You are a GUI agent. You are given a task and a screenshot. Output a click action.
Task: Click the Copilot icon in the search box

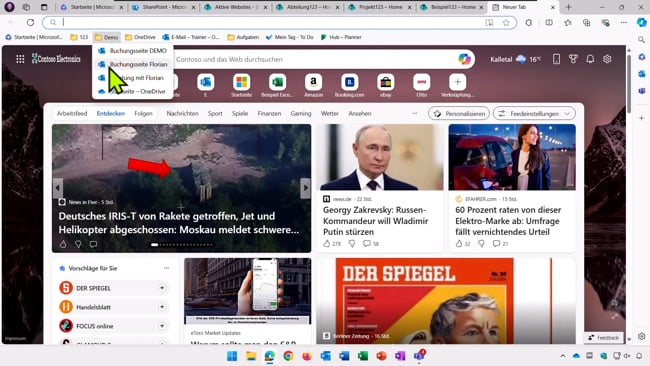464,59
